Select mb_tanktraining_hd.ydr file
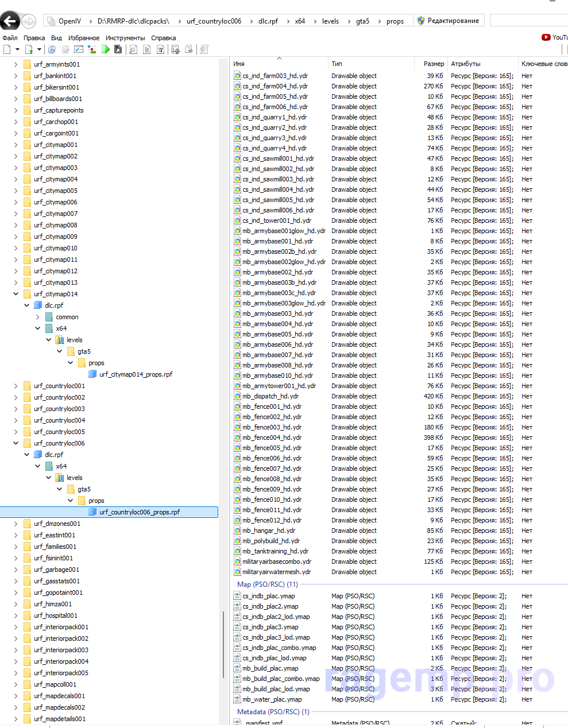This screenshot has height=728, width=568. 276,551
